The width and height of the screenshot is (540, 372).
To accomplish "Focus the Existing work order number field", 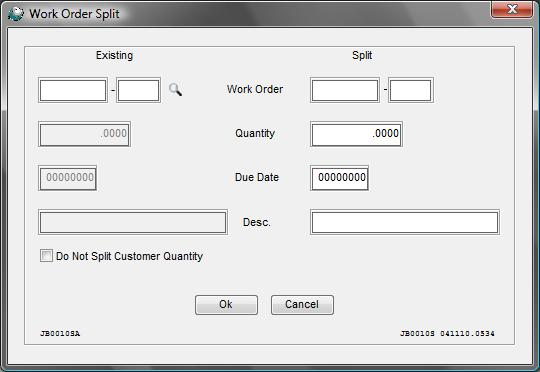I will [73, 90].
